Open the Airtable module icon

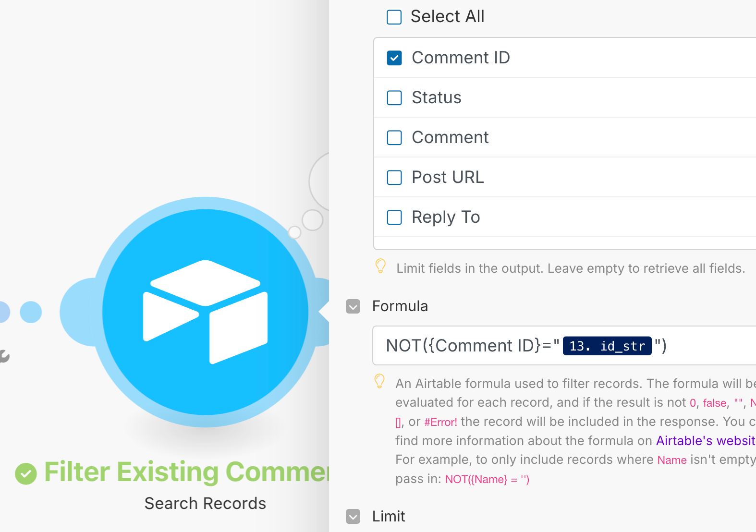[x=205, y=312]
